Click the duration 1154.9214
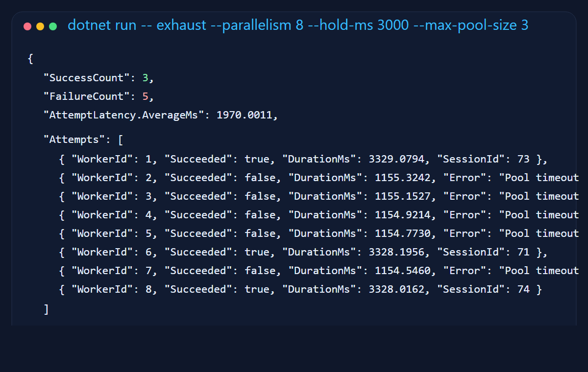This screenshot has width=588, height=372. coord(403,215)
